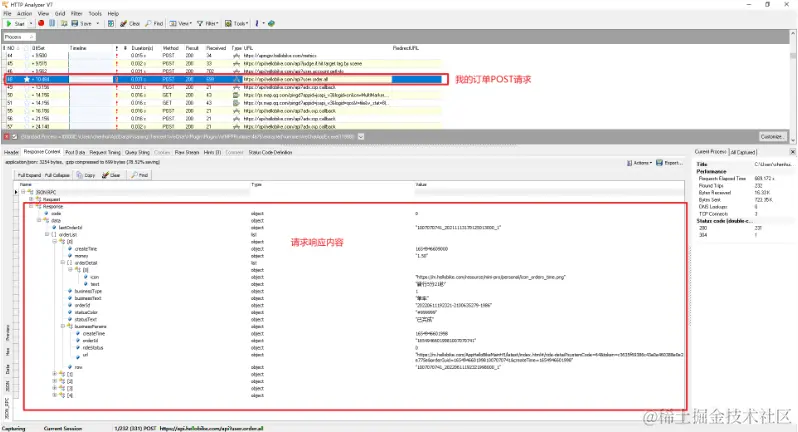Close the summary side panel
Image resolution: width=798 pixels, height=432 pixels.
(x=792, y=152)
